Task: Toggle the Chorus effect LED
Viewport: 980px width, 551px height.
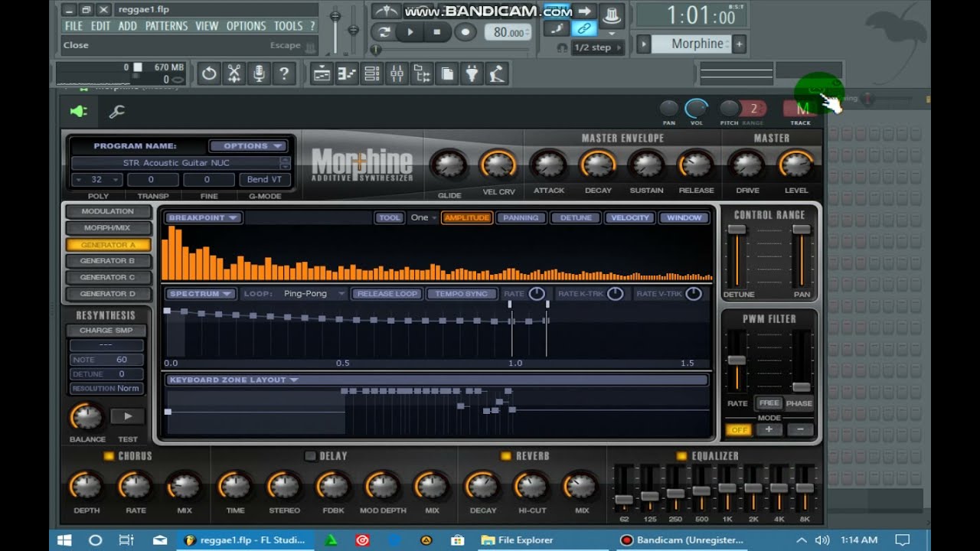Action: pos(109,456)
